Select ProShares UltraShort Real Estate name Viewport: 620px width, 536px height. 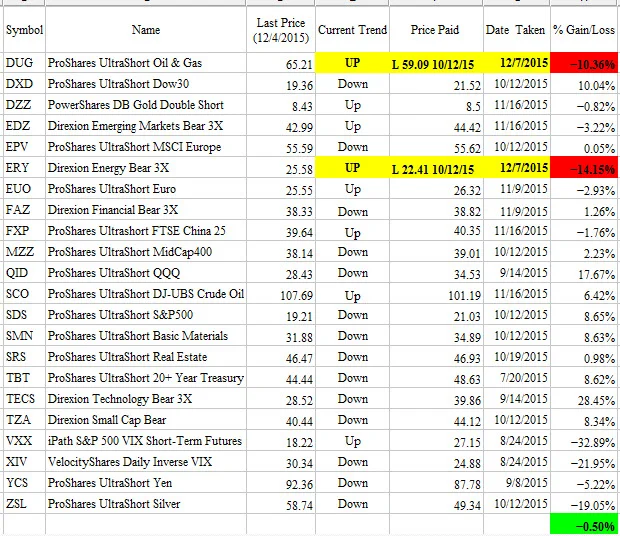(146, 356)
